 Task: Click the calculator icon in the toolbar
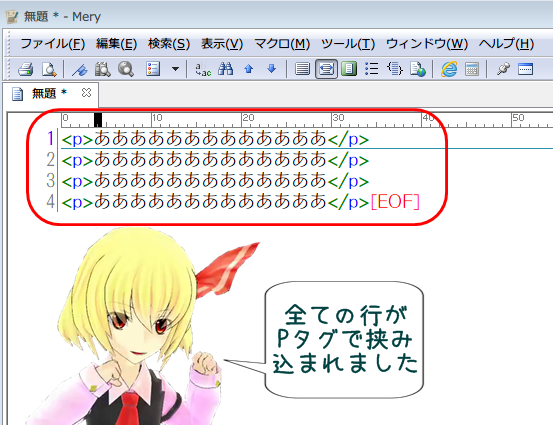(x=472, y=69)
